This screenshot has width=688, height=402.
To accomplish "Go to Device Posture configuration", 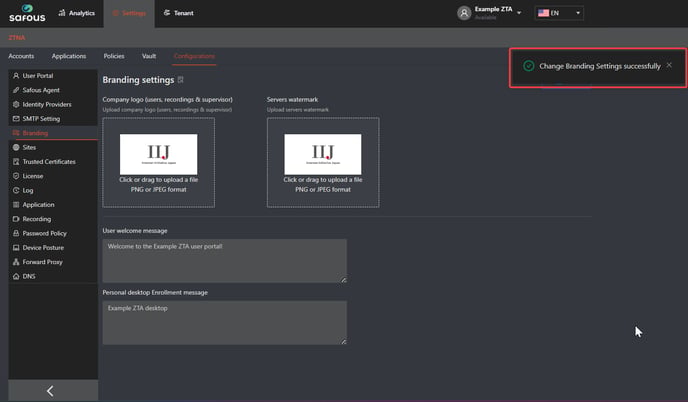I will click(45, 247).
